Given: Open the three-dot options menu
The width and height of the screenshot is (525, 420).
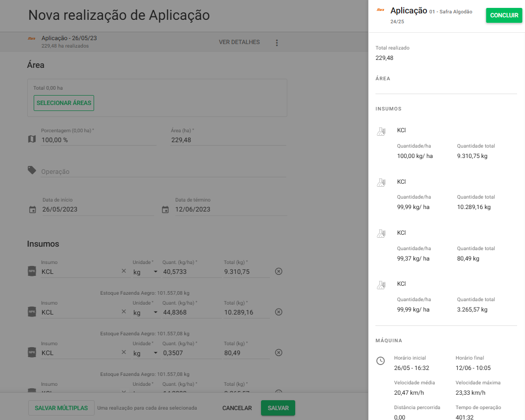Looking at the screenshot, I should (277, 43).
